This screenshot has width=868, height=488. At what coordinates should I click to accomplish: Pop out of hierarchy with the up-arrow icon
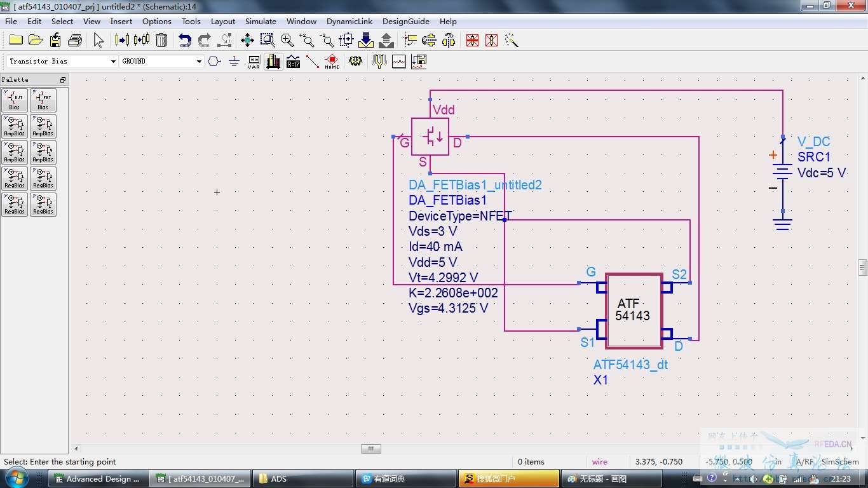pos(386,40)
